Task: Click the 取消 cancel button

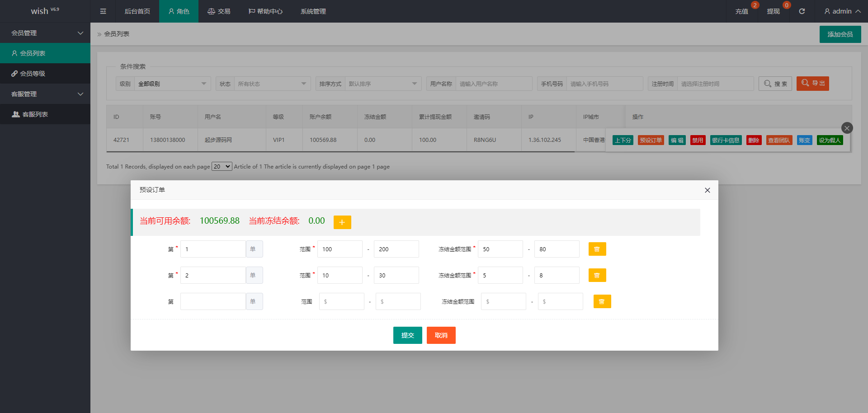Action: 441,335
